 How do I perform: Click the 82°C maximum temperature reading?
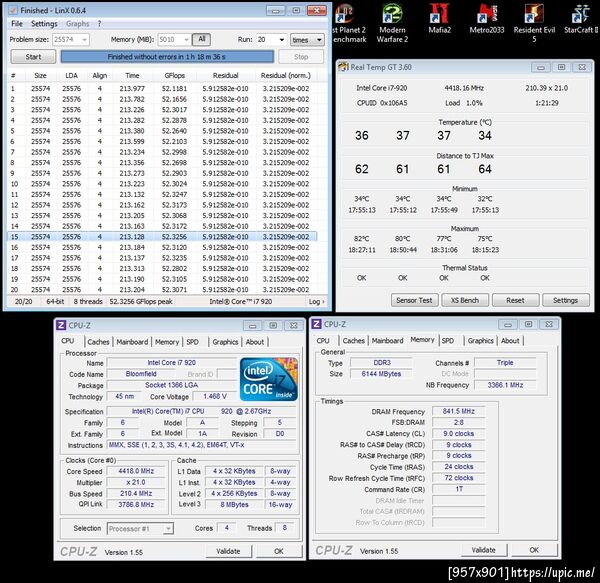362,239
